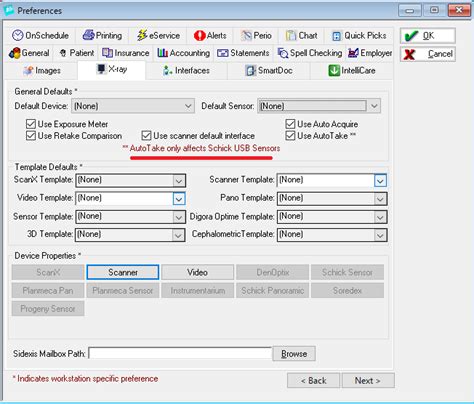Disable Use Auto Acquire option
This screenshot has width=474, height=404.
[x=290, y=124]
